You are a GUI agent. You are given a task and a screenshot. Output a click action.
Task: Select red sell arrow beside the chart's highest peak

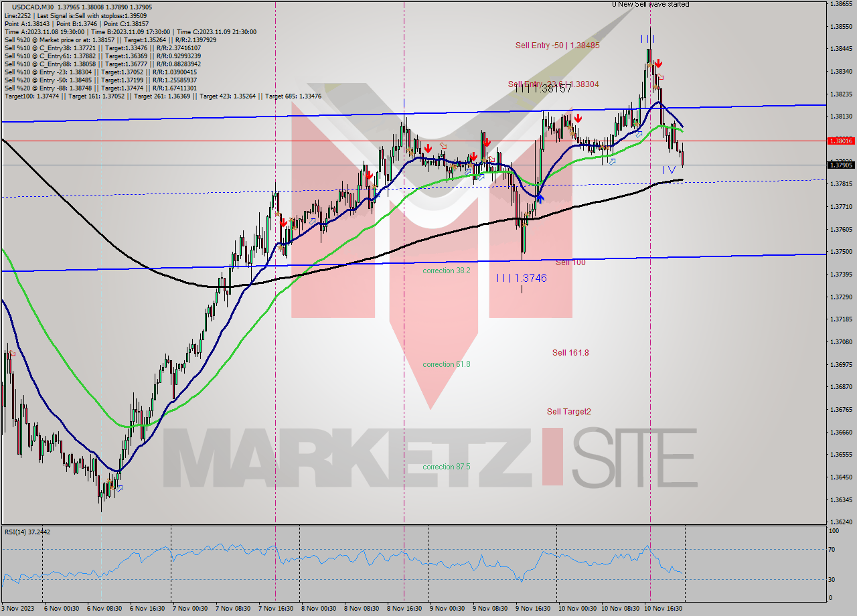coord(659,63)
